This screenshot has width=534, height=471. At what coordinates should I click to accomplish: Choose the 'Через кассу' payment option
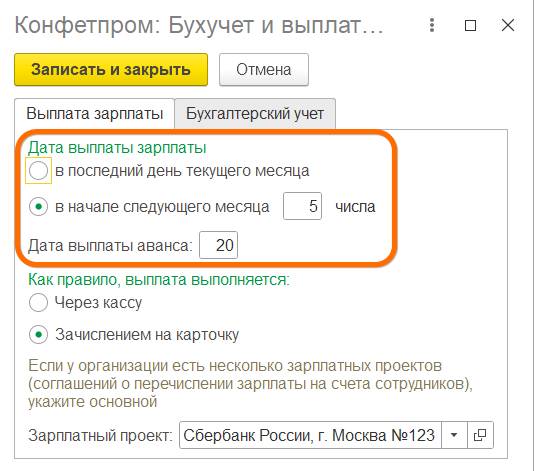38,302
